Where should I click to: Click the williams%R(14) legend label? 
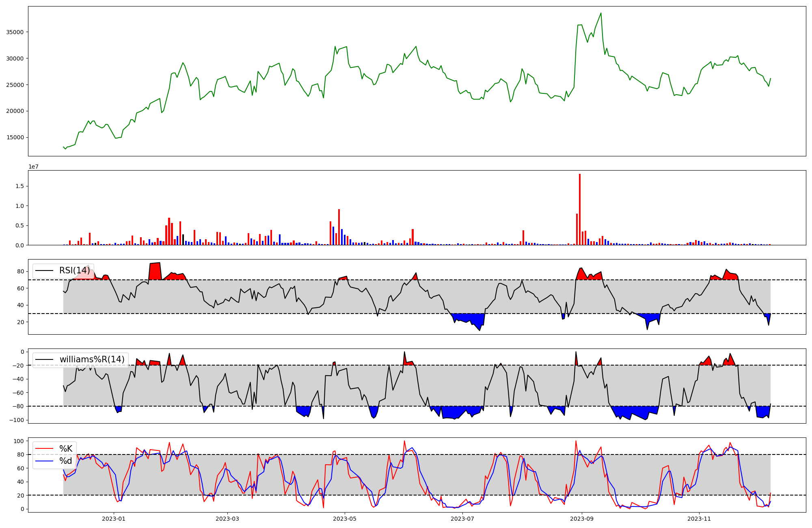[92, 359]
